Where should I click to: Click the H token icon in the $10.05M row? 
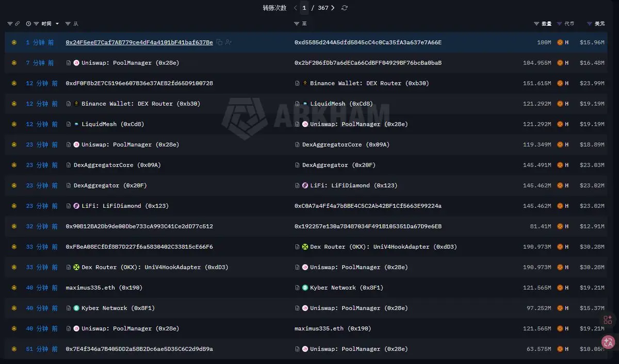click(560, 349)
